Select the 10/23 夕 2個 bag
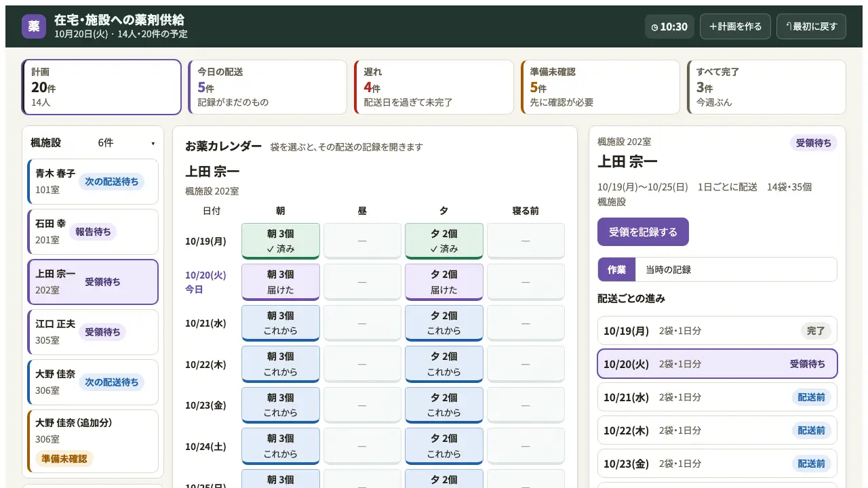 [444, 405]
